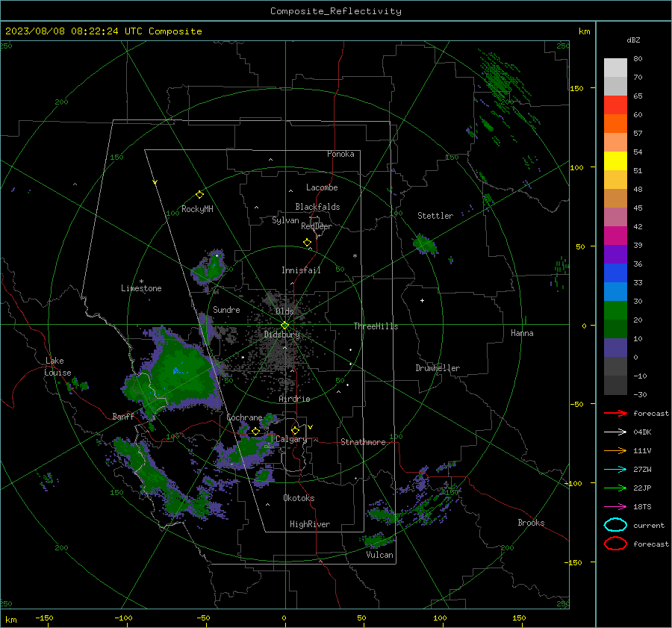
Task: Click the Ponoka city label
Action: (340, 154)
